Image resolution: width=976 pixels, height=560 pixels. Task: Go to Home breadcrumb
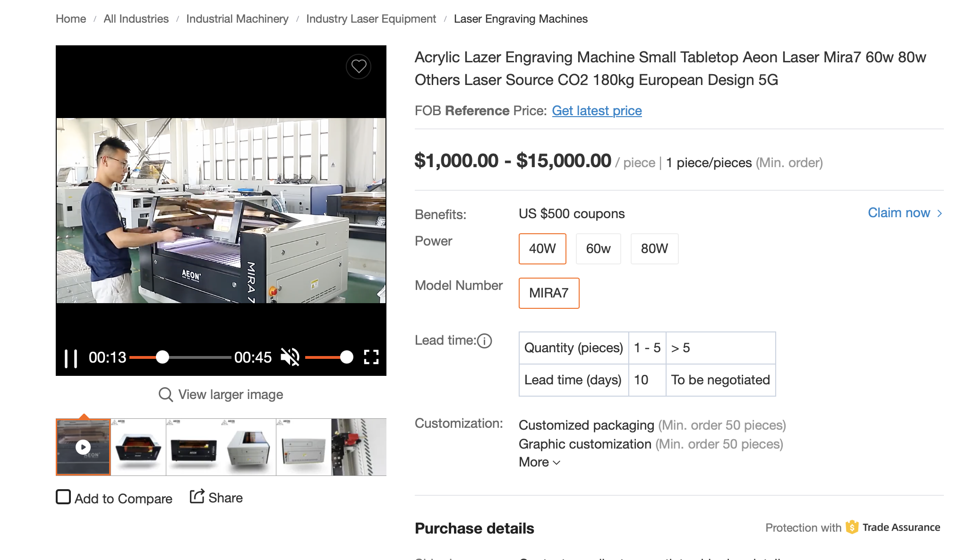pos(71,19)
